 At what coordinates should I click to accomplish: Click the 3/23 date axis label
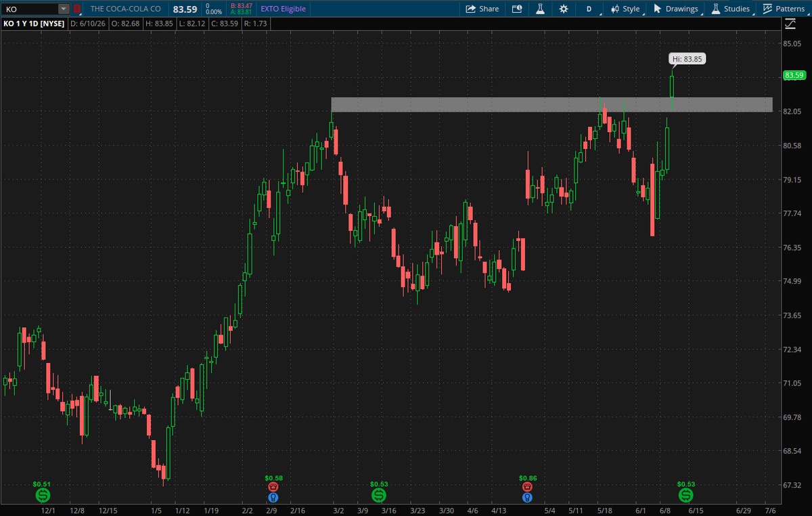(x=418, y=510)
